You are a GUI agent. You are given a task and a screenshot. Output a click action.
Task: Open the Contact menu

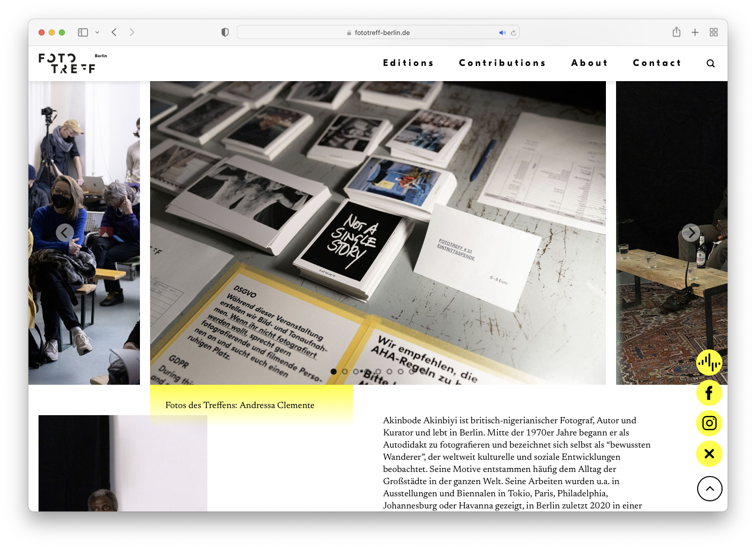(657, 63)
